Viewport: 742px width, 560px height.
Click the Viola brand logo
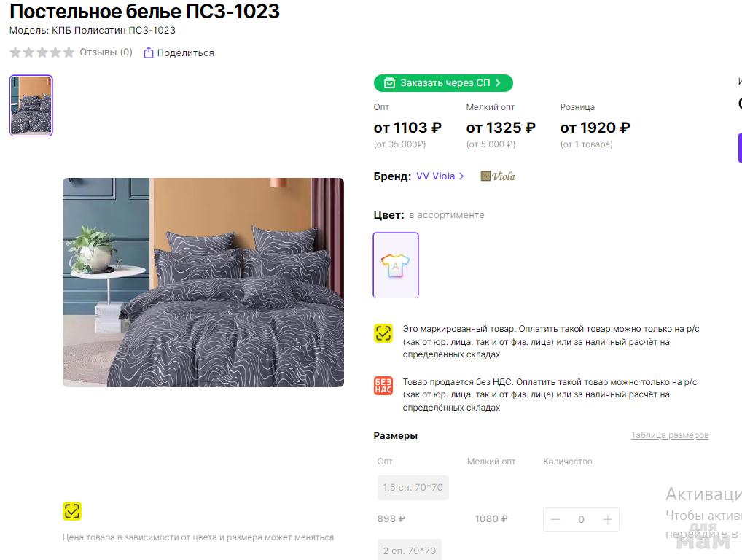pos(498,176)
